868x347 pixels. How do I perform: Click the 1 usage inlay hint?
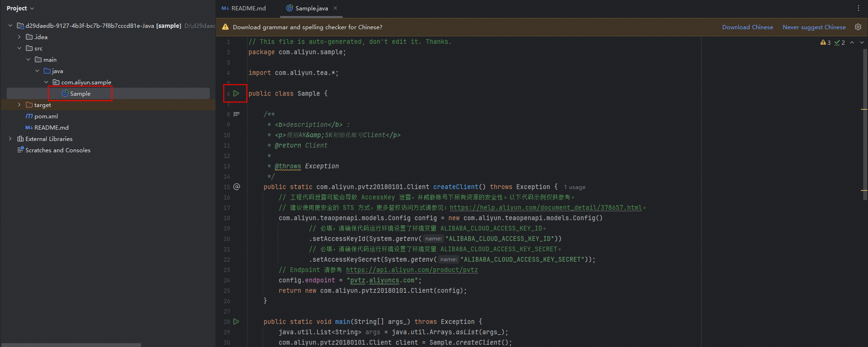[x=575, y=187]
